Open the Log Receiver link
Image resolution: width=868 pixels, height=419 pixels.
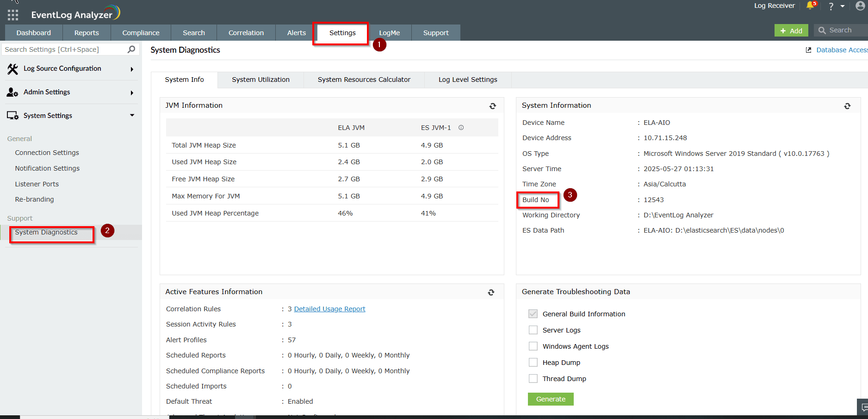click(x=775, y=6)
